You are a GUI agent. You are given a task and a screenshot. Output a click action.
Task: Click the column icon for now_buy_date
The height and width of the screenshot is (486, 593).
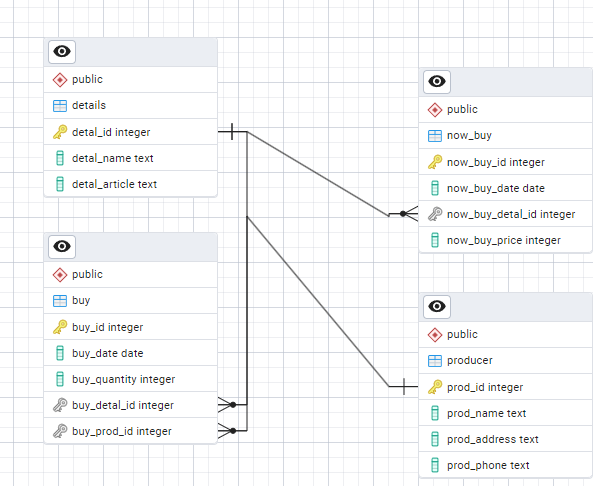(x=435, y=188)
